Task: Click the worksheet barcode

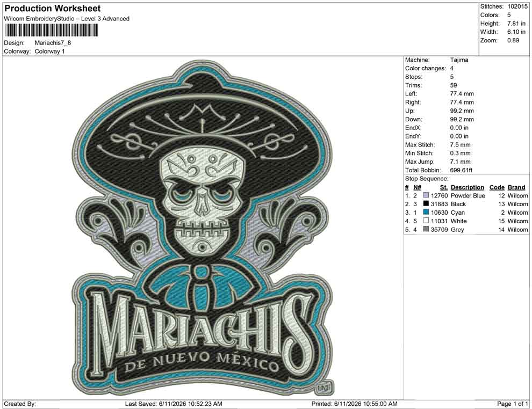Action: (x=51, y=31)
